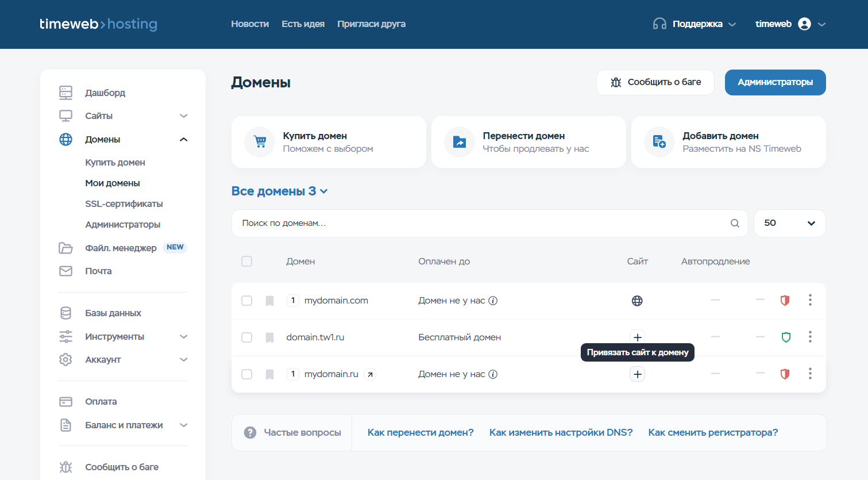Image resolution: width=868 pixels, height=480 pixels.
Task: Expand the 'Все домены 3' filter dropdown
Action: tap(279, 191)
